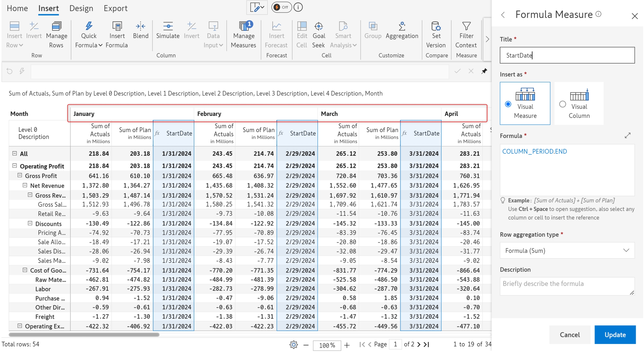Collapse the Discounts row group
644x352 pixels.
tap(30, 223)
